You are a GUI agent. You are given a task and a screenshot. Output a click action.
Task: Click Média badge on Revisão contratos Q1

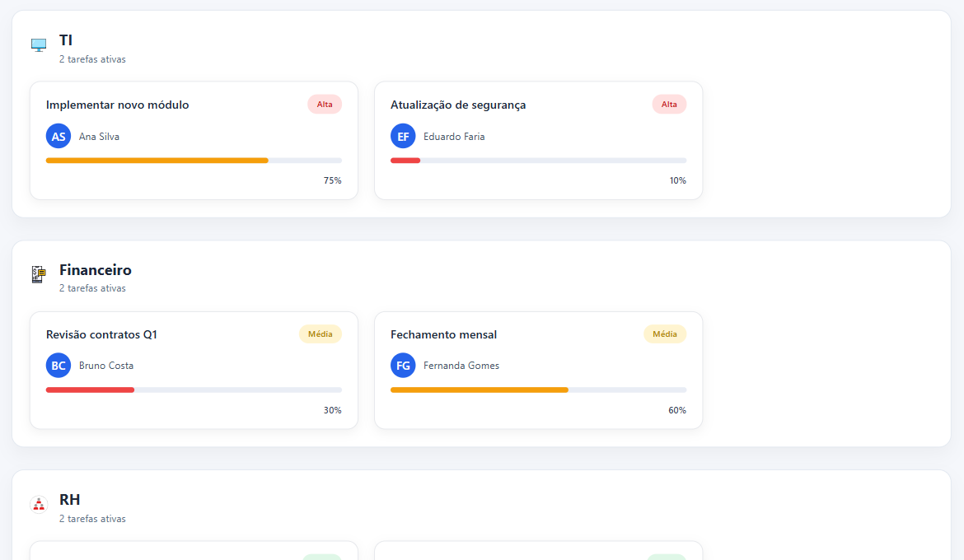click(321, 334)
